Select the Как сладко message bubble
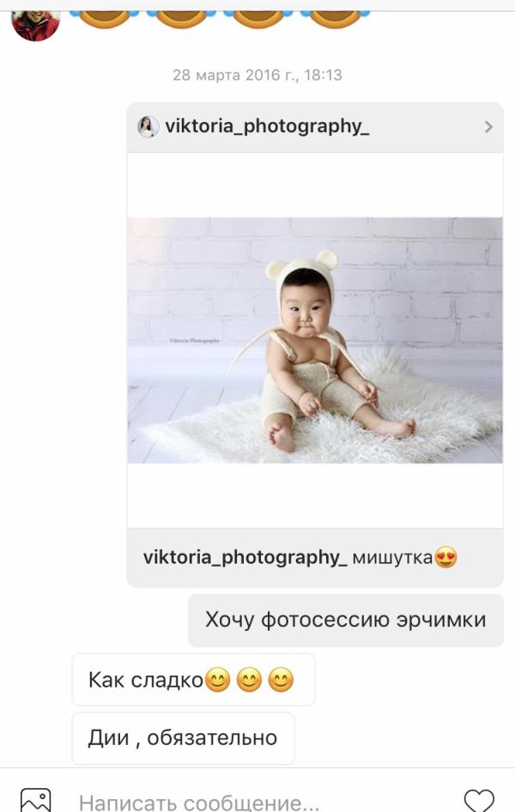 [x=194, y=680]
